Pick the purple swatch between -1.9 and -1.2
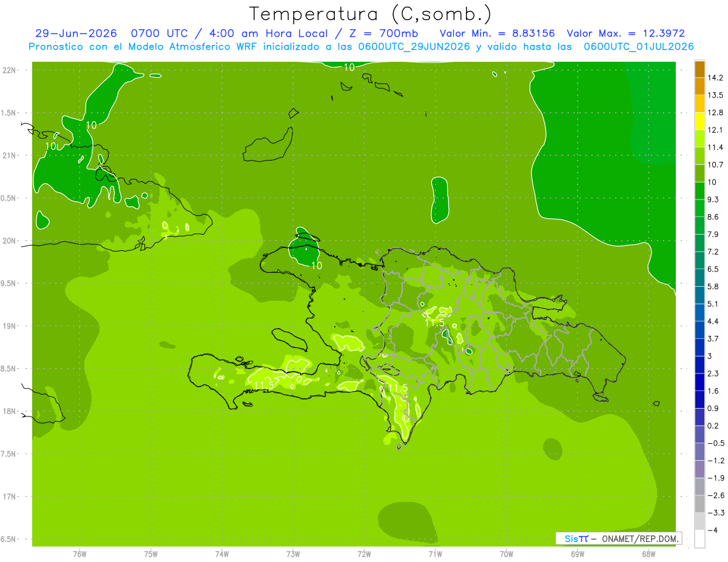This screenshot has width=728, height=562. tap(699, 469)
